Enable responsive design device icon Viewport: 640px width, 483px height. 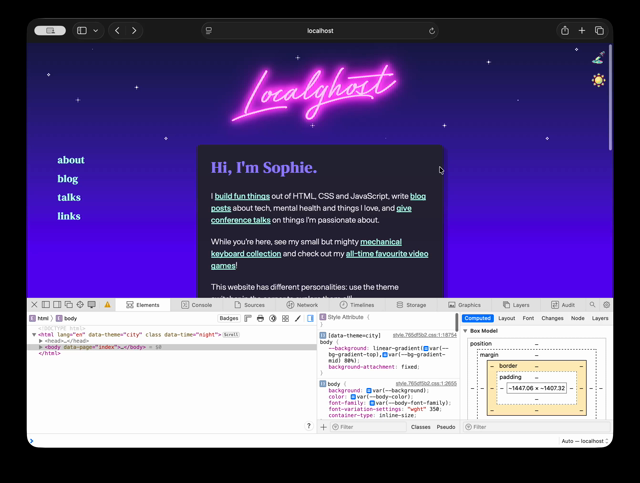click(91, 305)
